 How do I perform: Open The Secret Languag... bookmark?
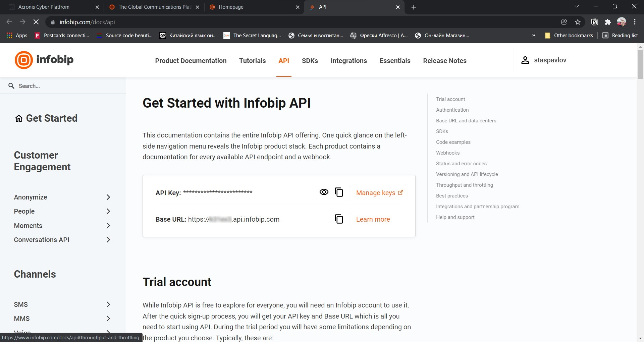point(253,35)
